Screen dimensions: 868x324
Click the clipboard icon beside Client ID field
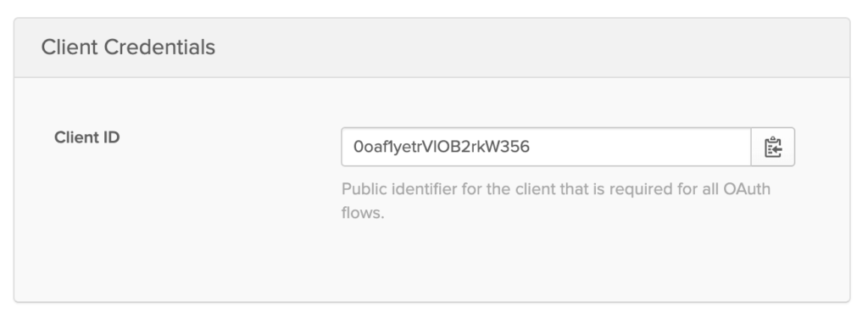pos(773,148)
